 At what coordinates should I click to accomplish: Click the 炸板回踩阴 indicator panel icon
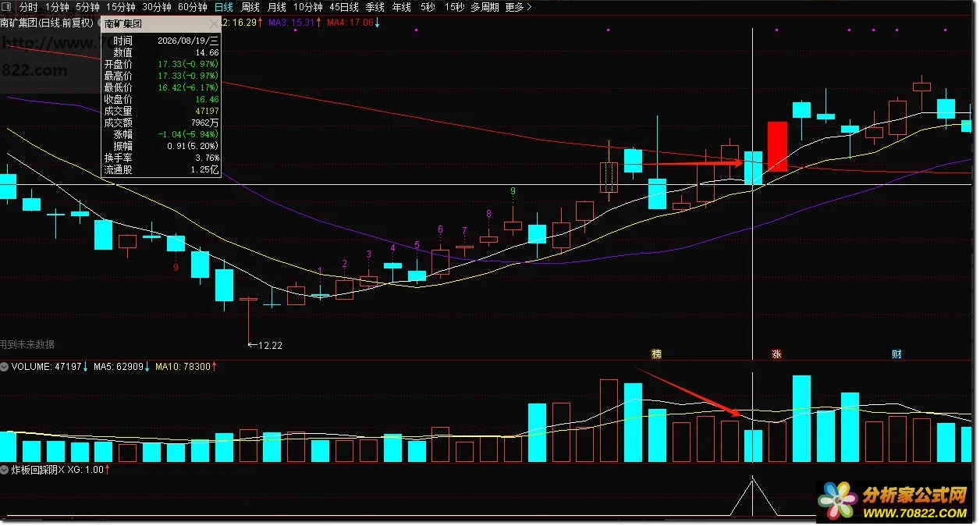coord(5,471)
